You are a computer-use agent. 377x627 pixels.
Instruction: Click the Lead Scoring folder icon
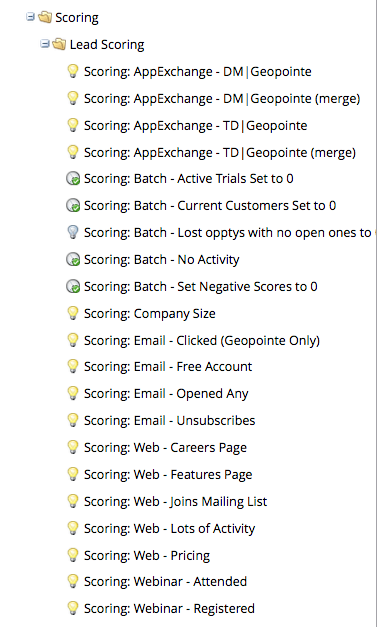(59, 44)
